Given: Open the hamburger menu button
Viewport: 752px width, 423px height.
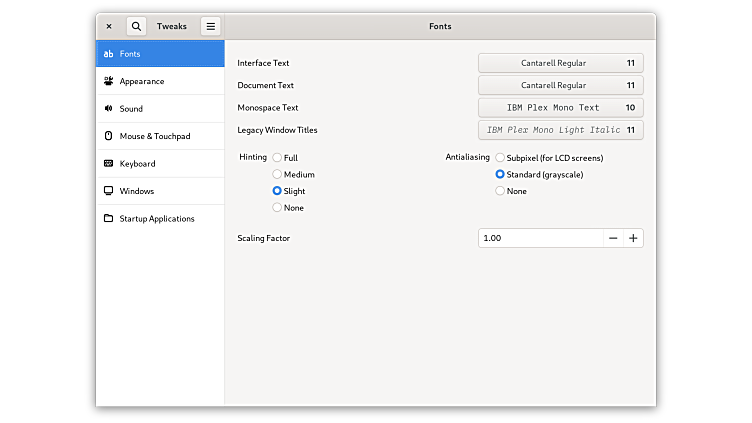Looking at the screenshot, I should pyautogui.click(x=210, y=26).
